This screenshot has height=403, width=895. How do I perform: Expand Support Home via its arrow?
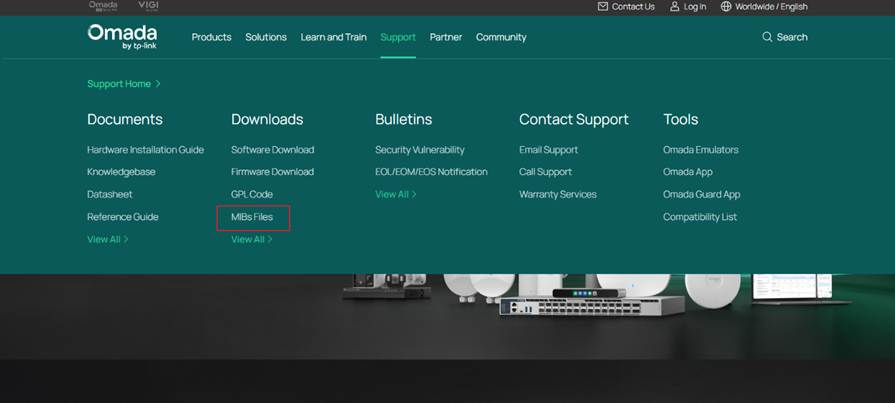[158, 84]
